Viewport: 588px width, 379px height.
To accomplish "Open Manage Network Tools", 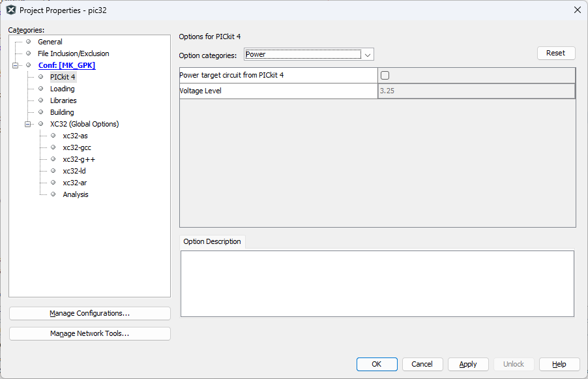I will point(90,334).
